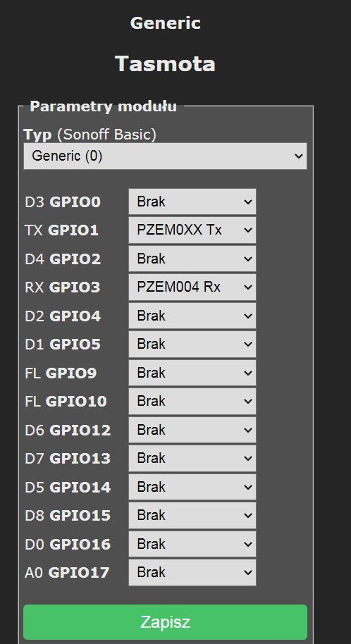351x644 pixels.
Task: Open the FL GPIO9 dropdown
Action: point(192,373)
